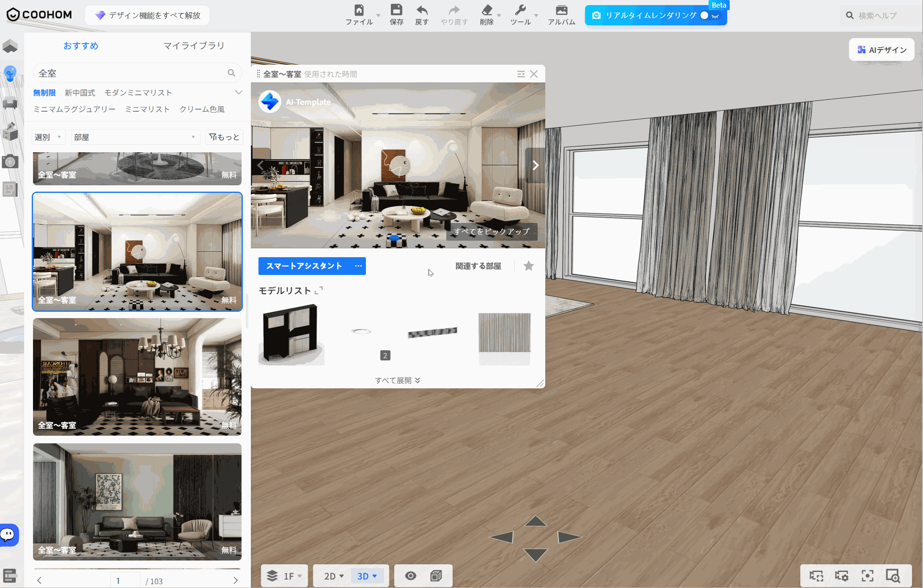Select the 無制限 style filter
Screen dimensions: 923x588
44,93
